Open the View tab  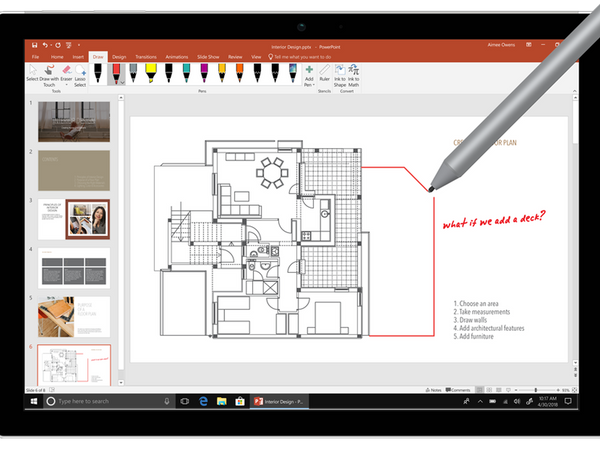[256, 57]
